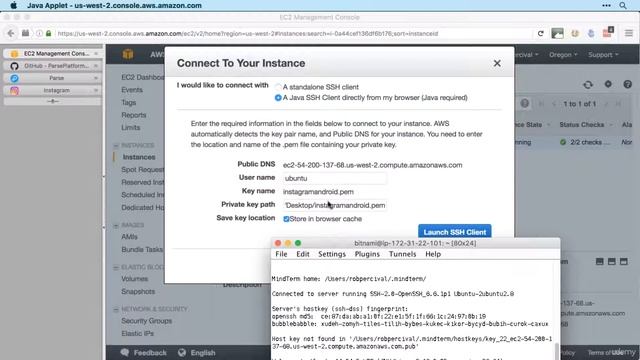Open the browser hamburger menu
The height and width of the screenshot is (360, 640).
tap(629, 33)
